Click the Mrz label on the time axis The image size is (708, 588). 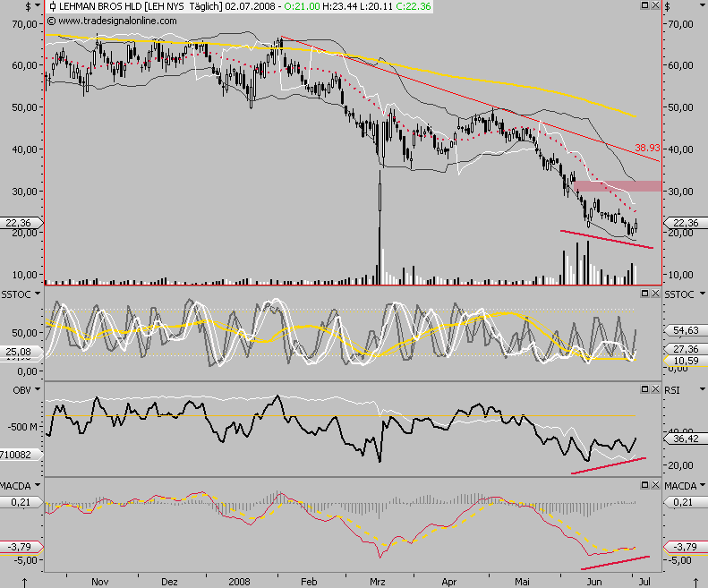pyautogui.click(x=378, y=582)
